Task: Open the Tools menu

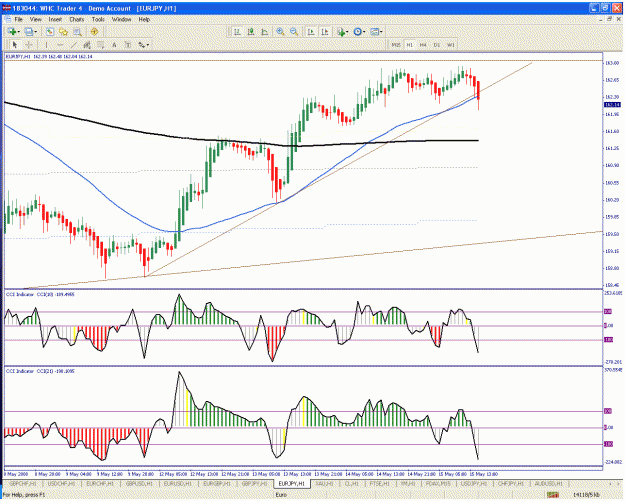Action: 98,19
